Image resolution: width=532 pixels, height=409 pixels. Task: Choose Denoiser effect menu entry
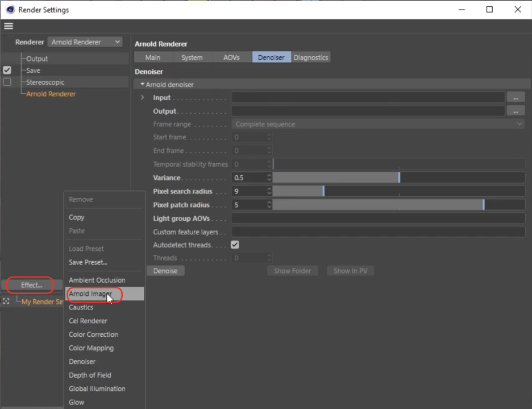pyautogui.click(x=105, y=362)
